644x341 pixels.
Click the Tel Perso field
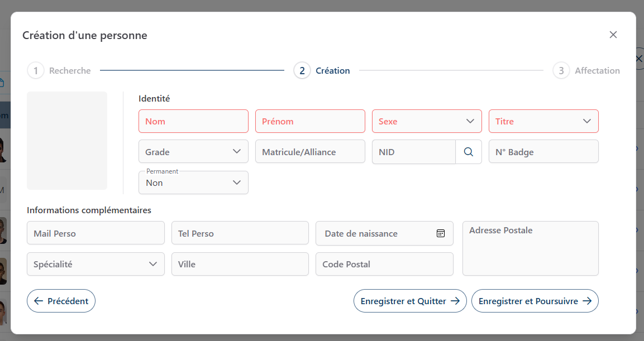(240, 233)
